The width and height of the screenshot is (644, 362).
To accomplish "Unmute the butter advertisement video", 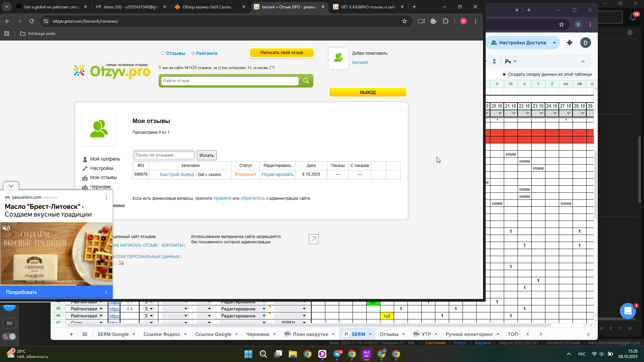I will [x=6, y=228].
